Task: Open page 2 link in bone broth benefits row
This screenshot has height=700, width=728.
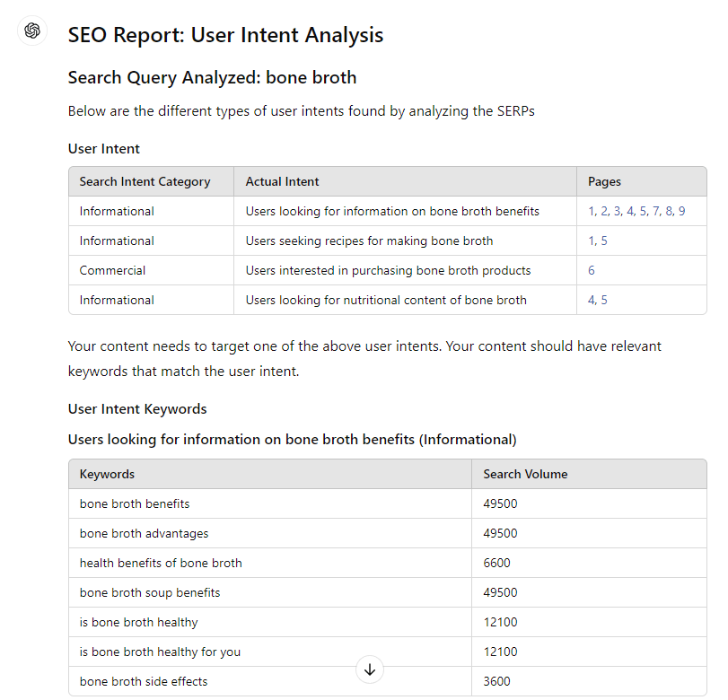Action: 604,211
